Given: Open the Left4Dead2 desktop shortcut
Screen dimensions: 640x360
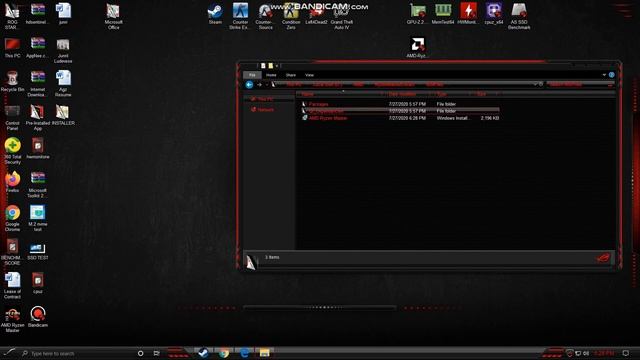Looking at the screenshot, I should click(x=316, y=14).
